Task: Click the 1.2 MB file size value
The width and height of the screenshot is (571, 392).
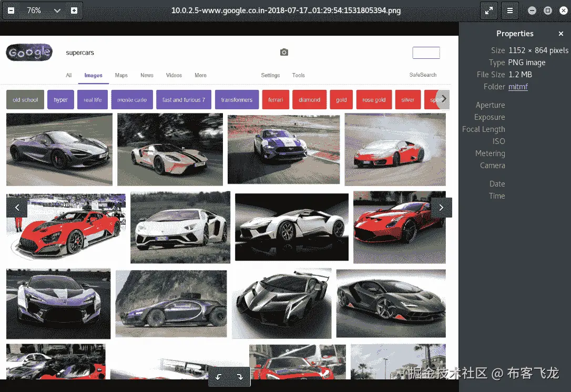Action: (520, 75)
